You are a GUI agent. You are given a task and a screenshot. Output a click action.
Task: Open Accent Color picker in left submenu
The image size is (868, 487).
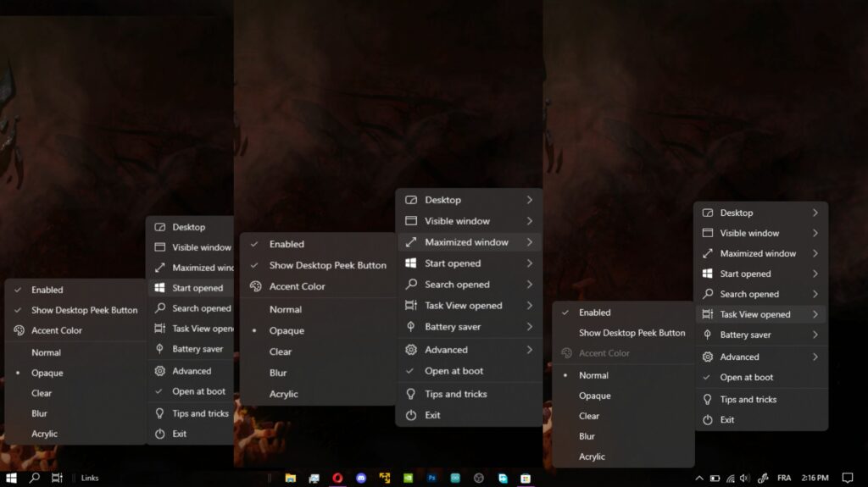75,330
